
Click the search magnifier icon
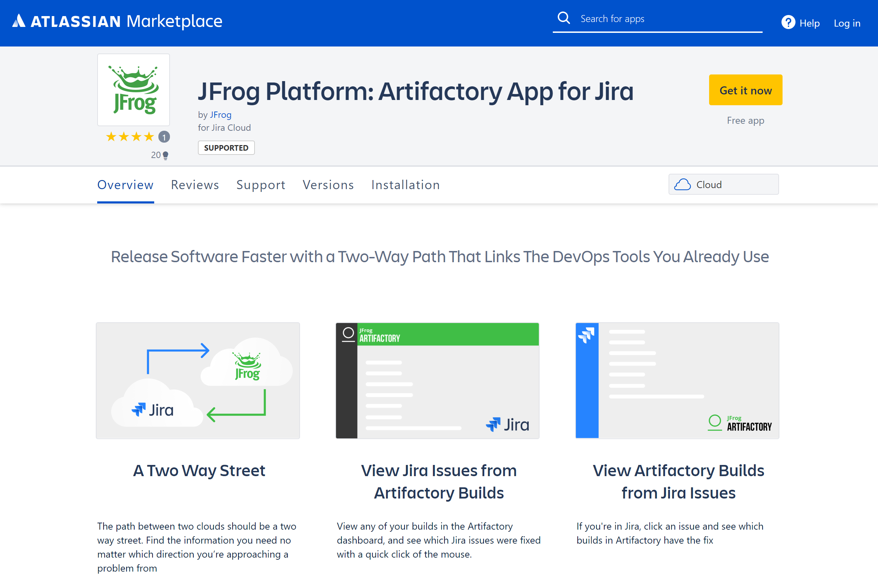click(x=563, y=18)
